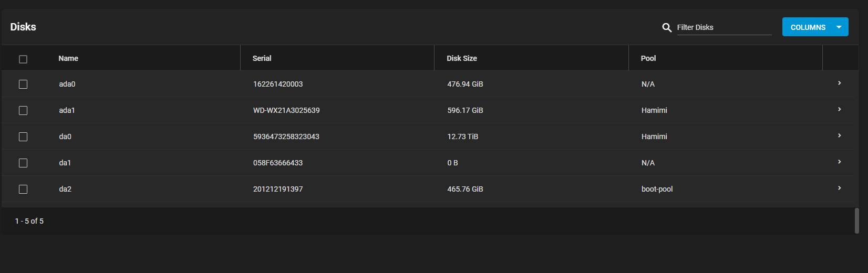Sort by the Name column header

tap(68, 58)
